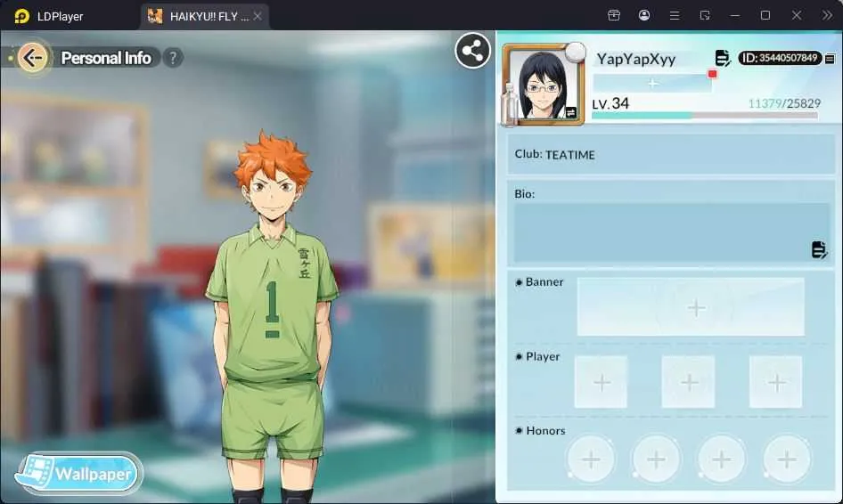Click the experience progress bar
The width and height of the screenshot is (843, 504).
[x=704, y=115]
